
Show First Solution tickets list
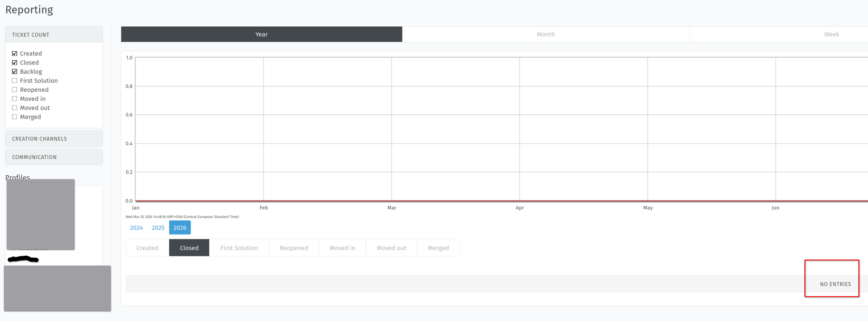(x=239, y=248)
